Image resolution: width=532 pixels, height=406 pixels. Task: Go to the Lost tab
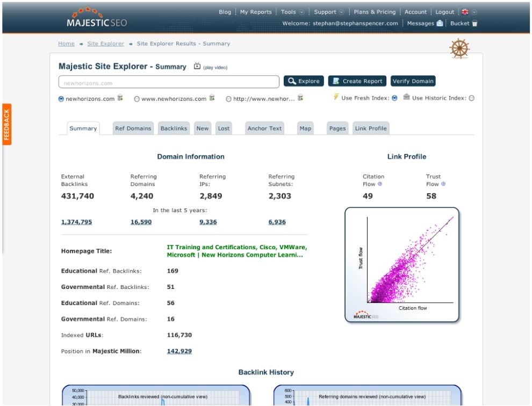click(x=224, y=128)
